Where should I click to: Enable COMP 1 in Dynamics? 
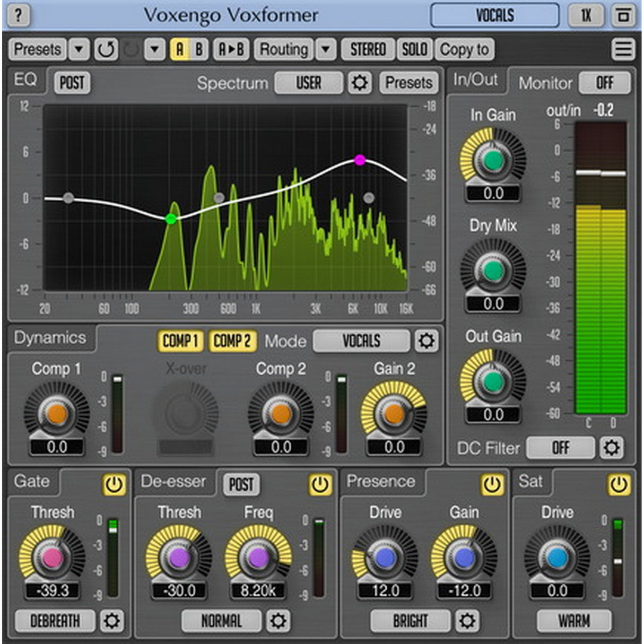180,342
